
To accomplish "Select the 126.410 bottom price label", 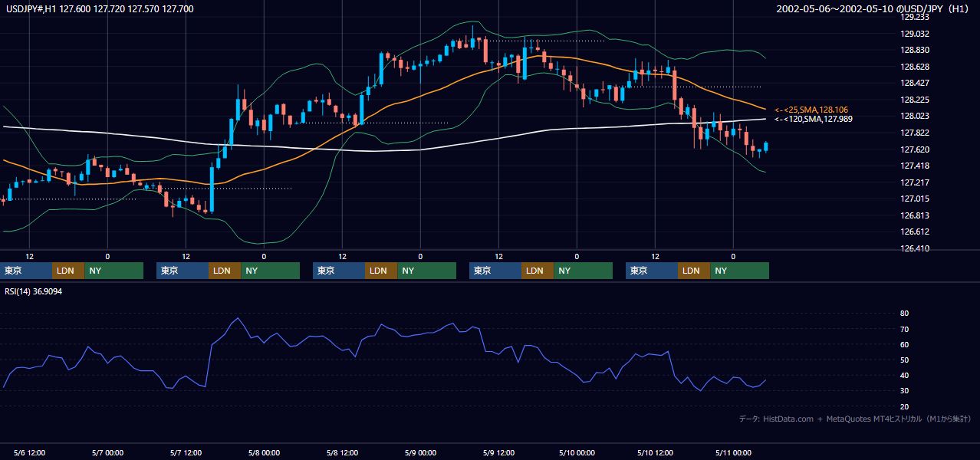I will tap(916, 248).
